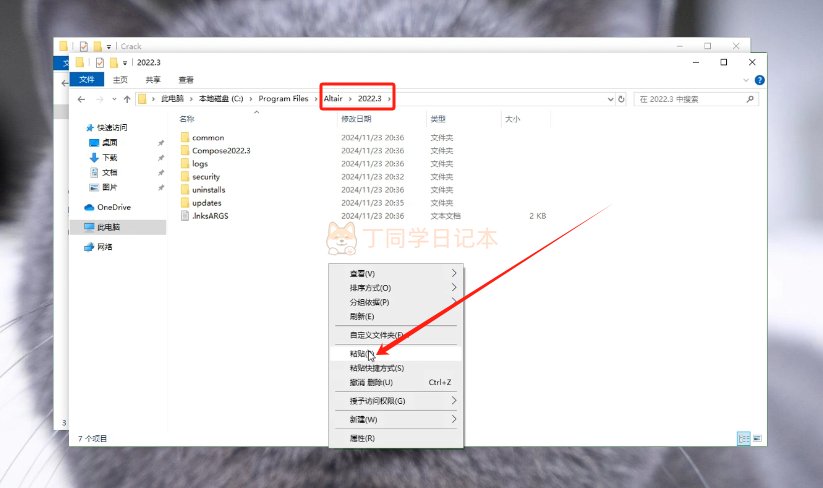
Task: Switch to details view layout icon
Action: (x=744, y=438)
